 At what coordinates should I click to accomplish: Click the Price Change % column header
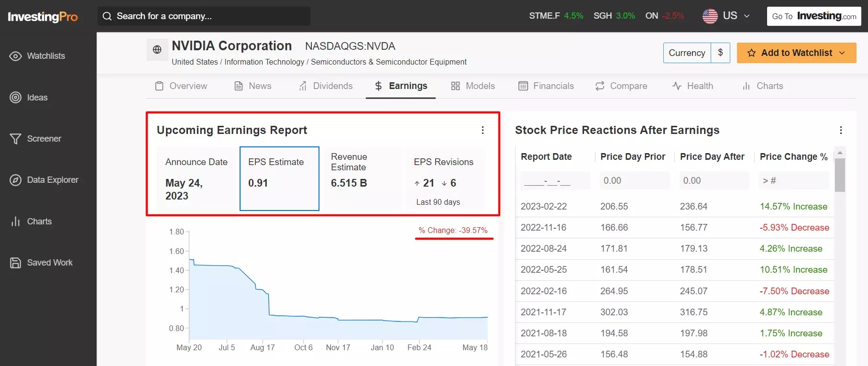pos(793,157)
